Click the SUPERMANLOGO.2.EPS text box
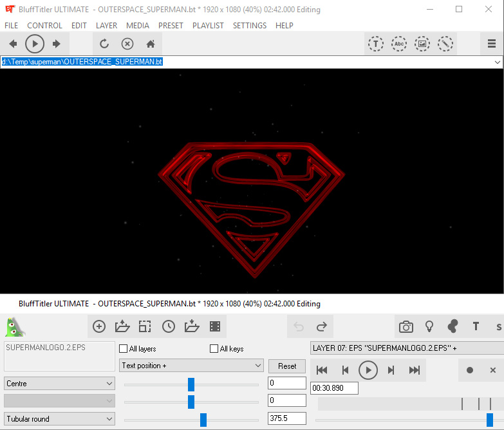This screenshot has width=504, height=430. tap(59, 356)
